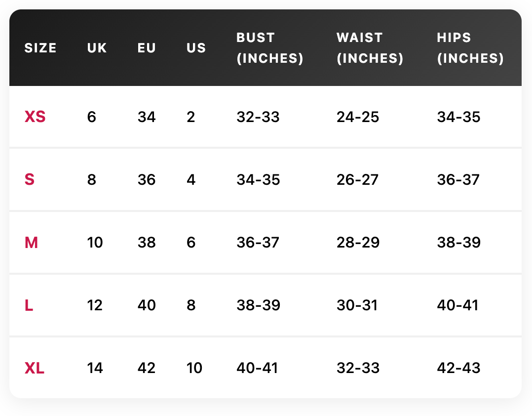Click UK size 14 in XL row
Viewport: 532px width, 416px height.
pos(95,368)
